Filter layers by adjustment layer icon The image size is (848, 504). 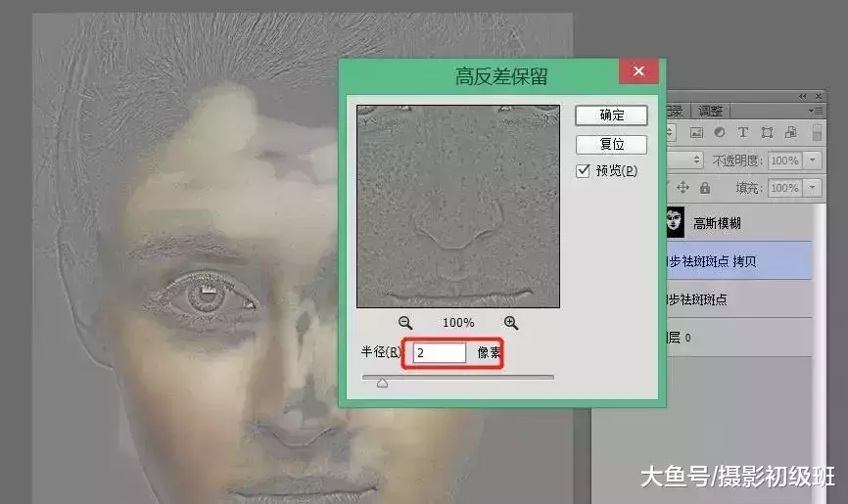tap(720, 132)
